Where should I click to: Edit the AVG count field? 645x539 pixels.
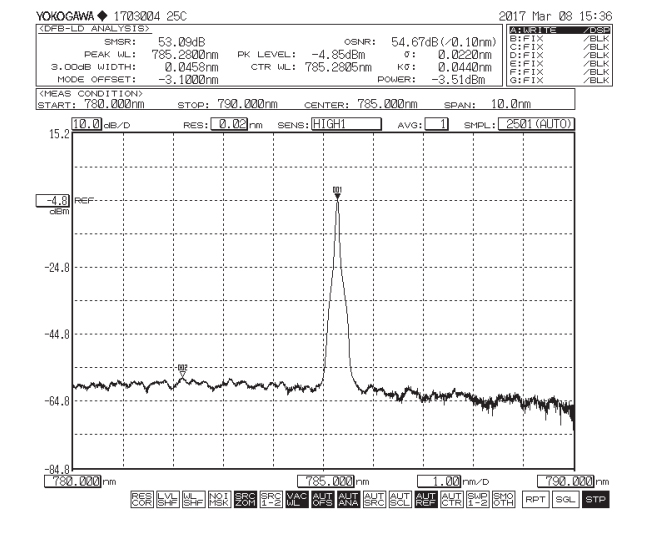pyautogui.click(x=436, y=124)
